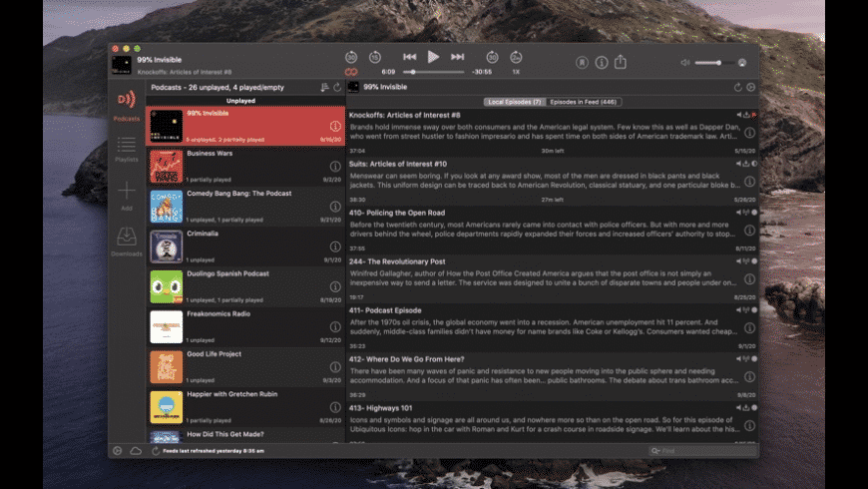Choose AirPlay audio output device

[x=742, y=63]
